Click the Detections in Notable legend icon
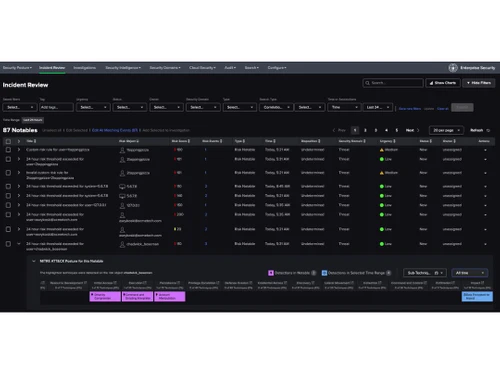The width and height of the screenshot is (500, 375). [x=271, y=273]
